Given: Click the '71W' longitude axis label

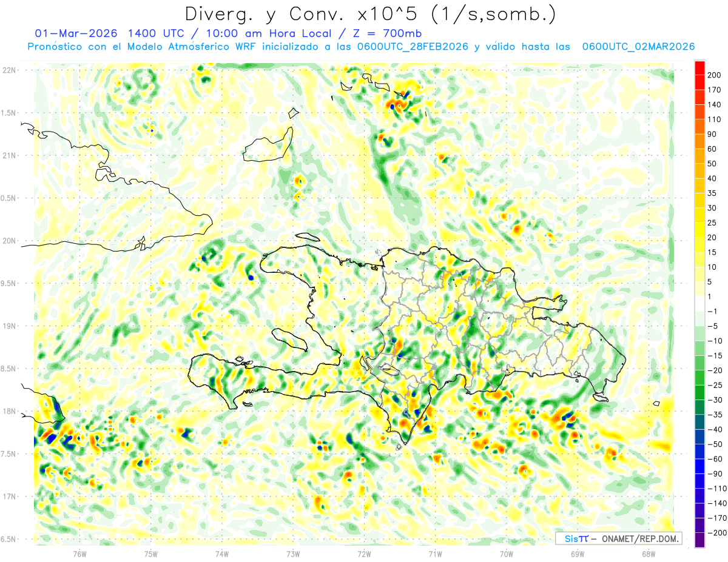Looking at the screenshot, I should pos(435,554).
